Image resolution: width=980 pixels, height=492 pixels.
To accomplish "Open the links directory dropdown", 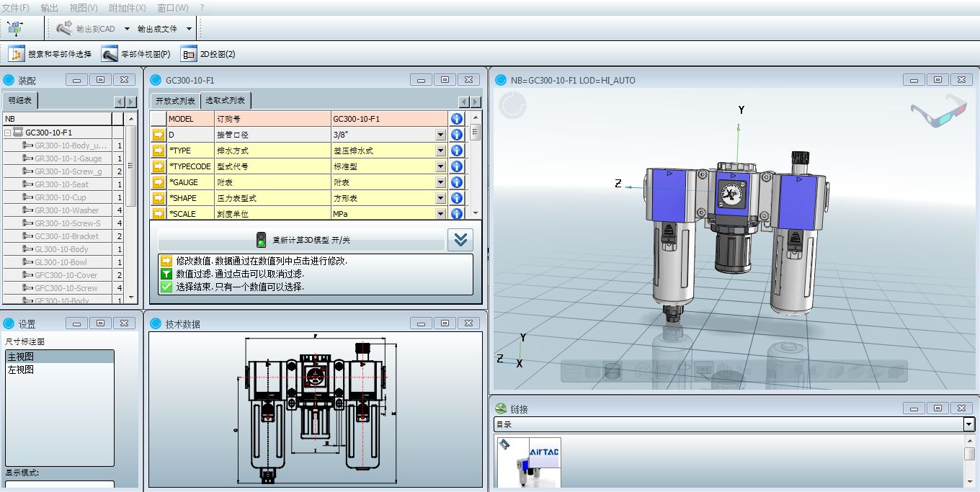I will pos(968,424).
